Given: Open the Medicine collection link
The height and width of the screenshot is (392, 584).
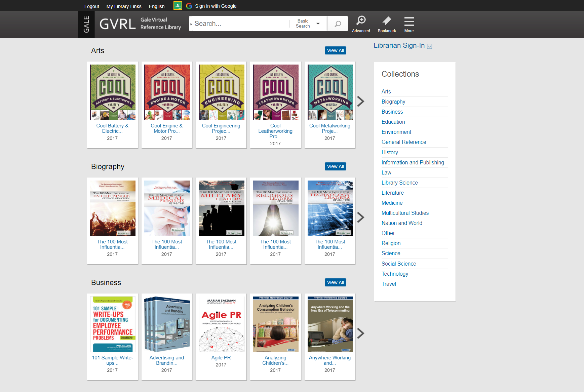Looking at the screenshot, I should pyautogui.click(x=392, y=203).
